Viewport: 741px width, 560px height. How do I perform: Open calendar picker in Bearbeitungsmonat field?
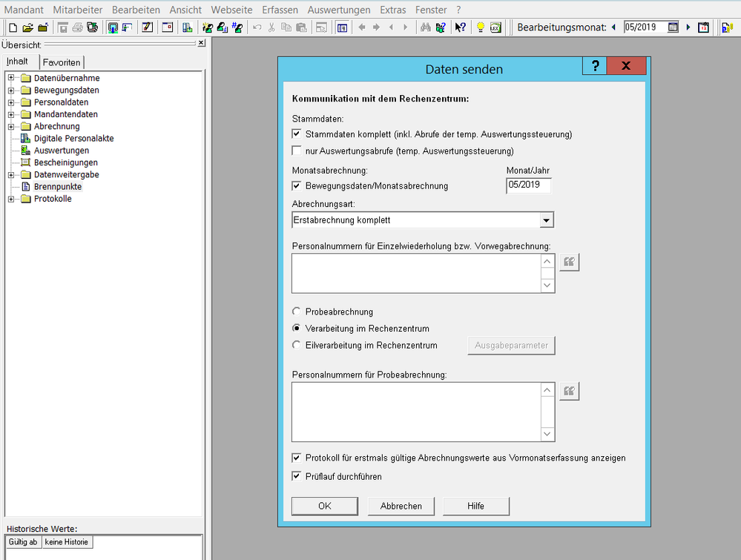(x=673, y=27)
